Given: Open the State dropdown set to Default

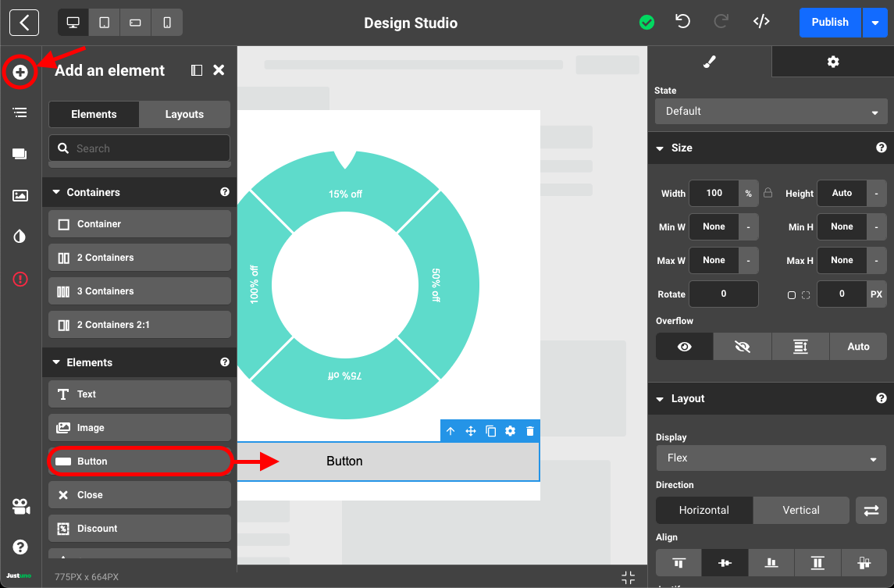Looking at the screenshot, I should [x=771, y=112].
